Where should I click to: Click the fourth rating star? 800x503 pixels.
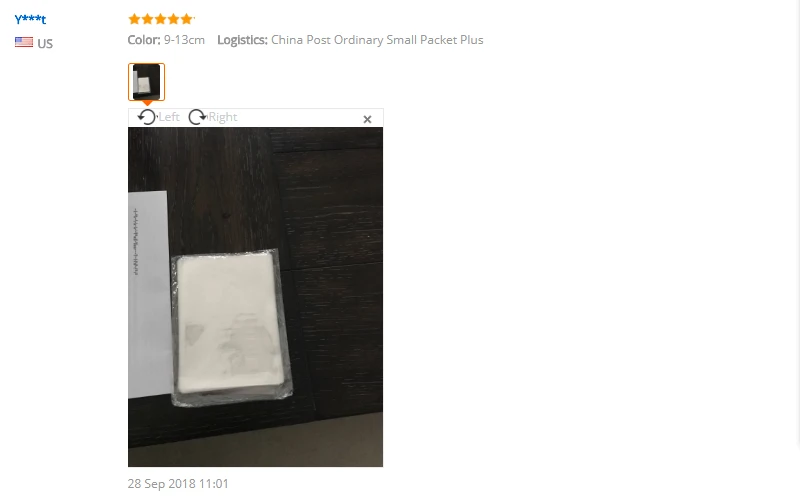173,19
